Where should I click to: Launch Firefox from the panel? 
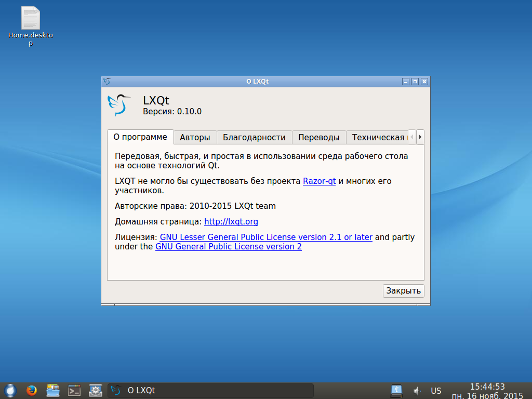32,391
